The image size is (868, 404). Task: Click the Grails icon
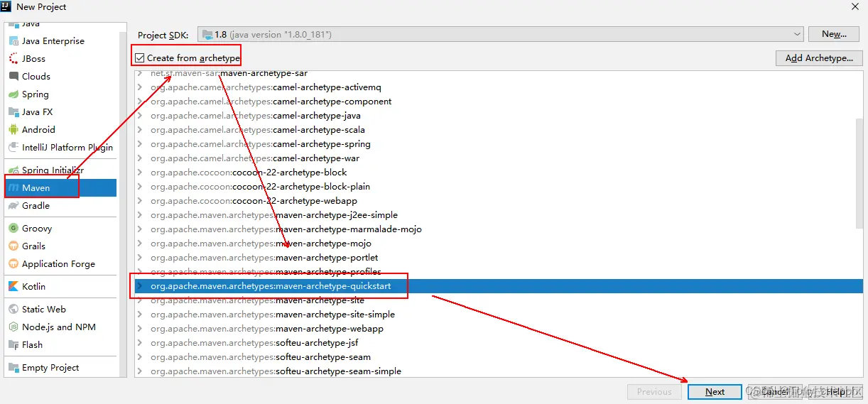[14, 246]
